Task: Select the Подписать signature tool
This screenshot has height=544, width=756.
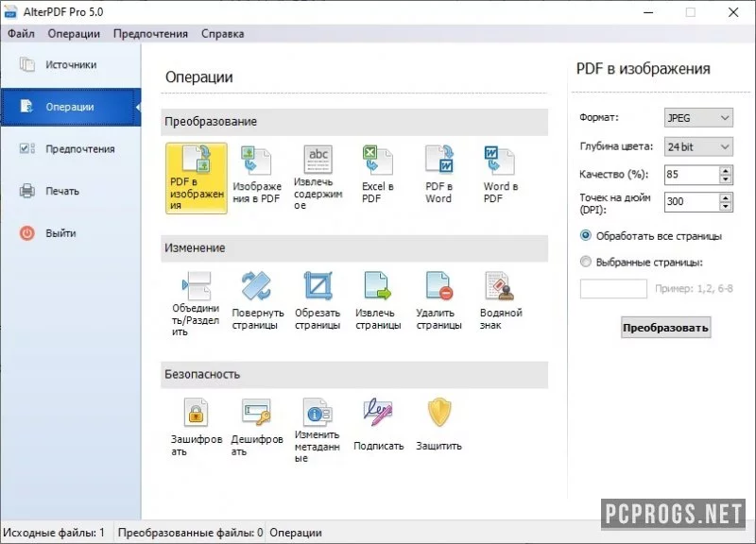Action: coord(378,424)
